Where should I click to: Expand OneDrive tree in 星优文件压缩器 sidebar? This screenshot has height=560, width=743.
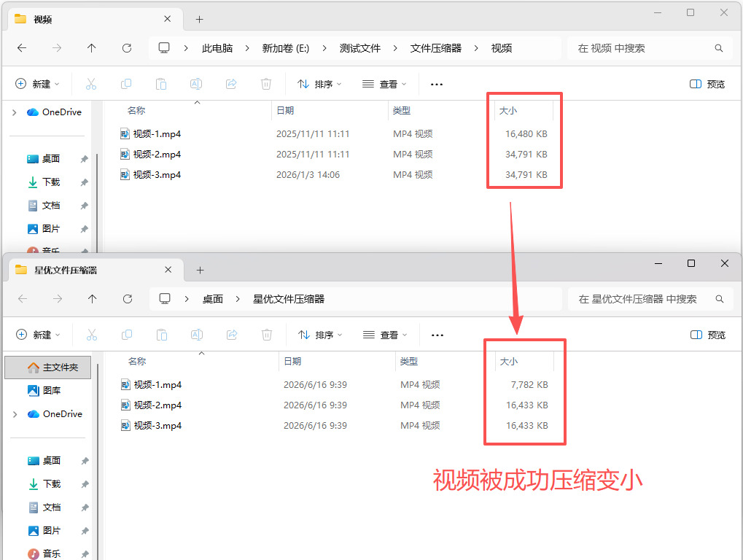(15, 414)
